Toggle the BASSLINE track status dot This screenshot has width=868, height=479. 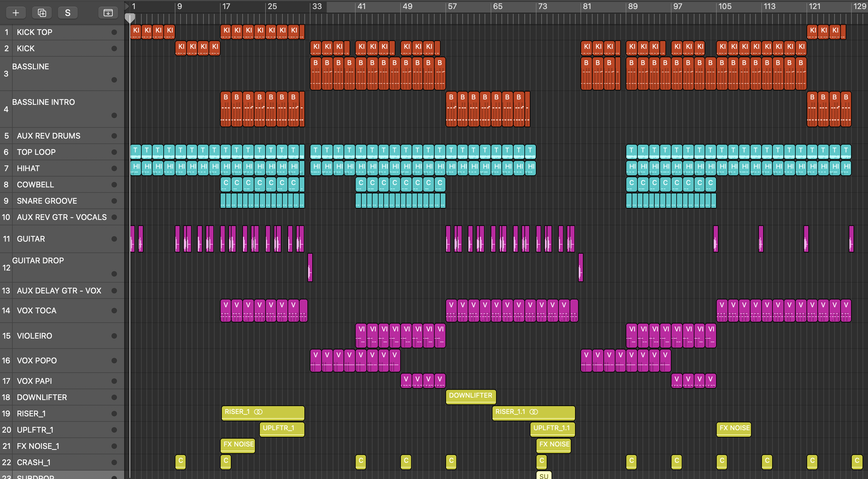pyautogui.click(x=114, y=80)
